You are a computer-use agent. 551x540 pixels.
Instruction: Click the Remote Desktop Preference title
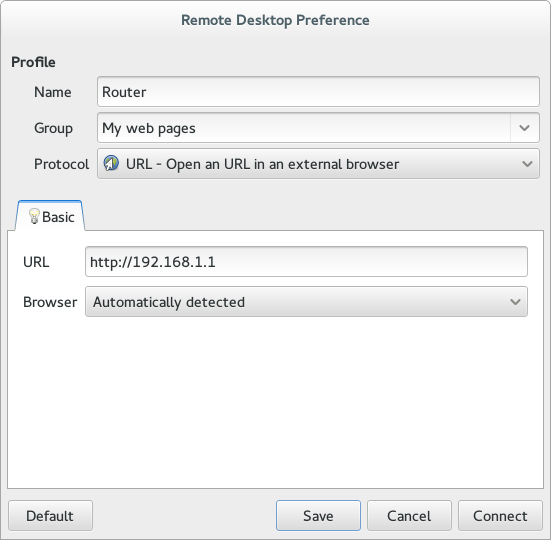[275, 20]
